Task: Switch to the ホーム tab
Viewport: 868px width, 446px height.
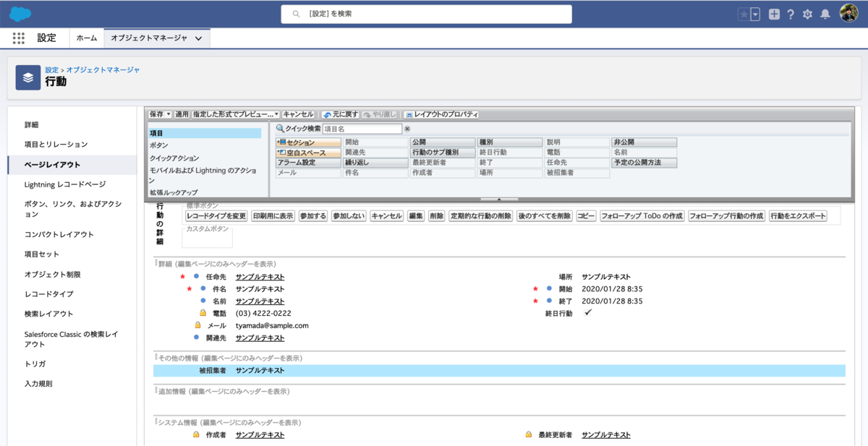Action: (x=86, y=38)
